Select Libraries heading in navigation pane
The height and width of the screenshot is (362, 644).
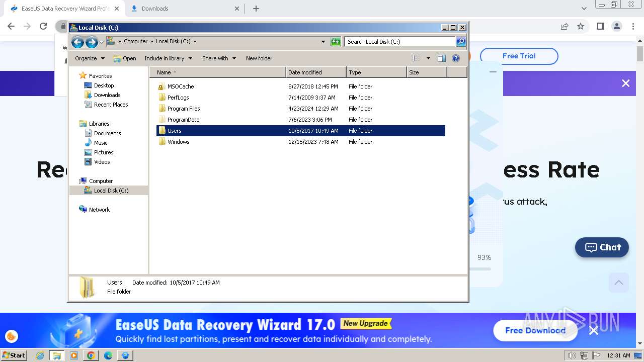[x=99, y=124]
